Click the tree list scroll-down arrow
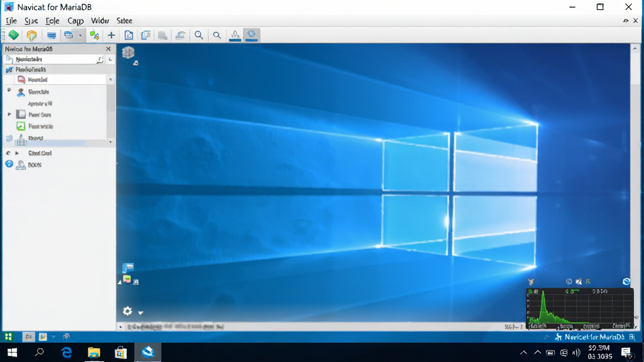644x362 pixels. click(x=111, y=142)
